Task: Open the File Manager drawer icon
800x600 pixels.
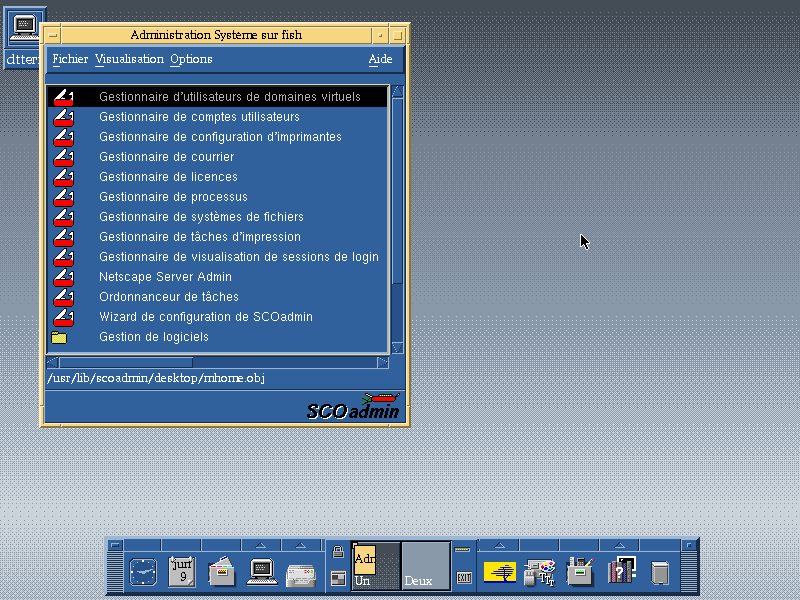Action: click(222, 571)
